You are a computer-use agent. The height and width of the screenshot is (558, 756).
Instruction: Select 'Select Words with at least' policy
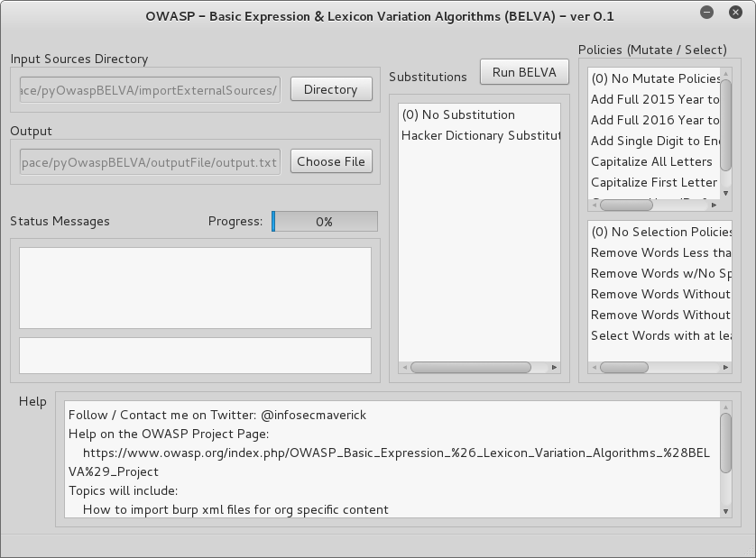660,335
